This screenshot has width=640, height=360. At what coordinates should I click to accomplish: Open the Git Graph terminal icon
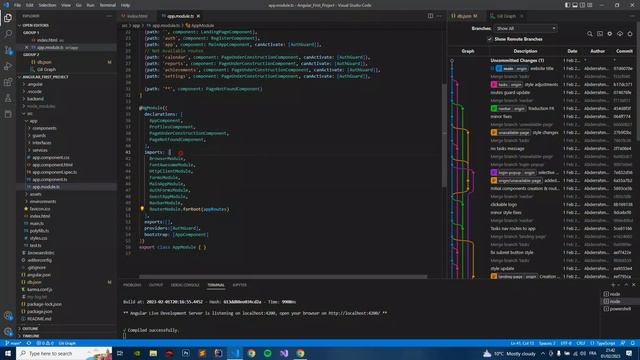600,34
